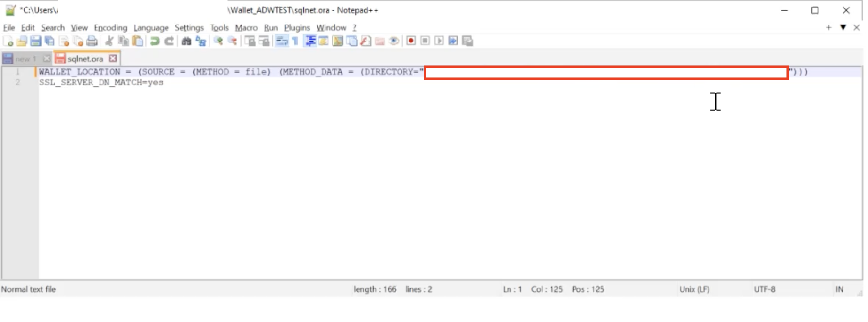
Task: Click line number 2 in margin
Action: 17,82
